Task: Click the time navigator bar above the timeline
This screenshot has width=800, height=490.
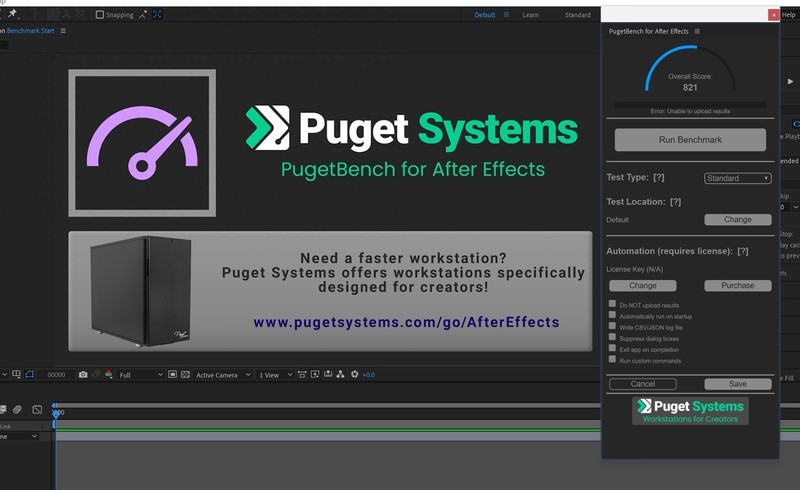Action: (x=327, y=405)
